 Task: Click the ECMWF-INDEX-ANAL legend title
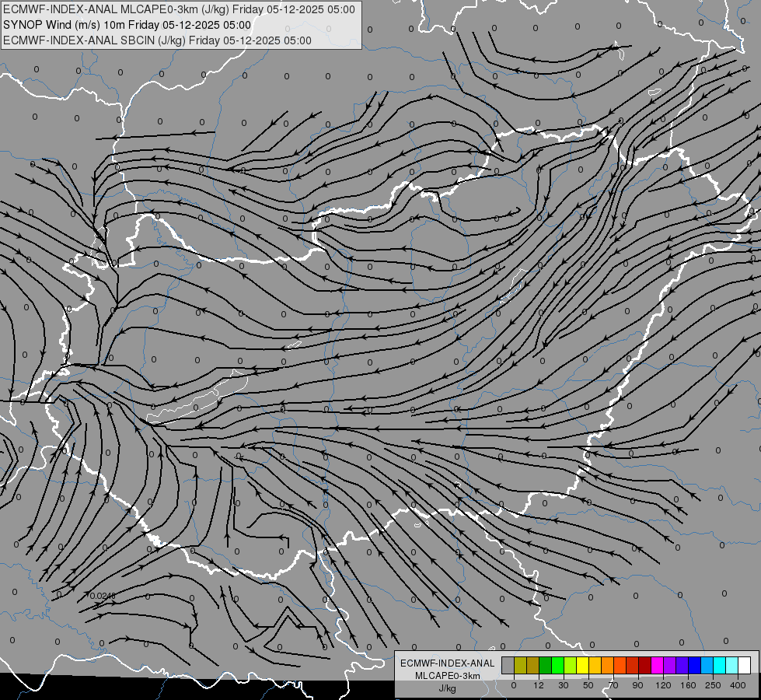tap(448, 663)
